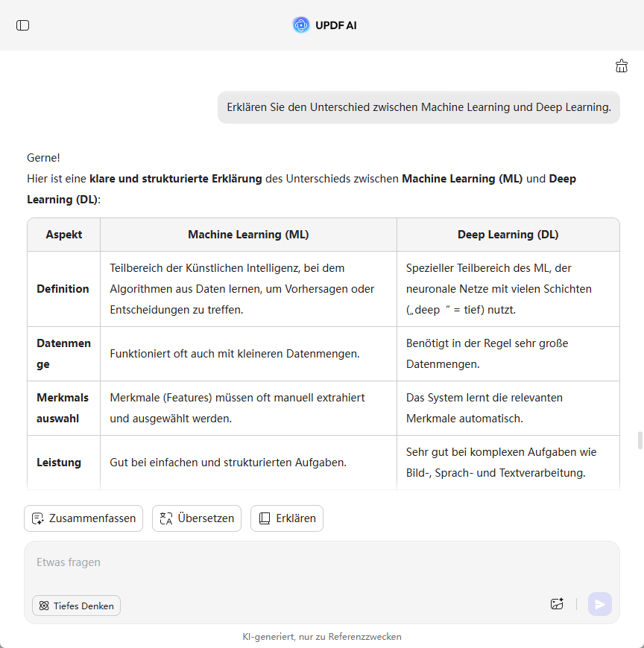Click the Zusammenfassen button label
644x648 pixels.
tap(92, 518)
